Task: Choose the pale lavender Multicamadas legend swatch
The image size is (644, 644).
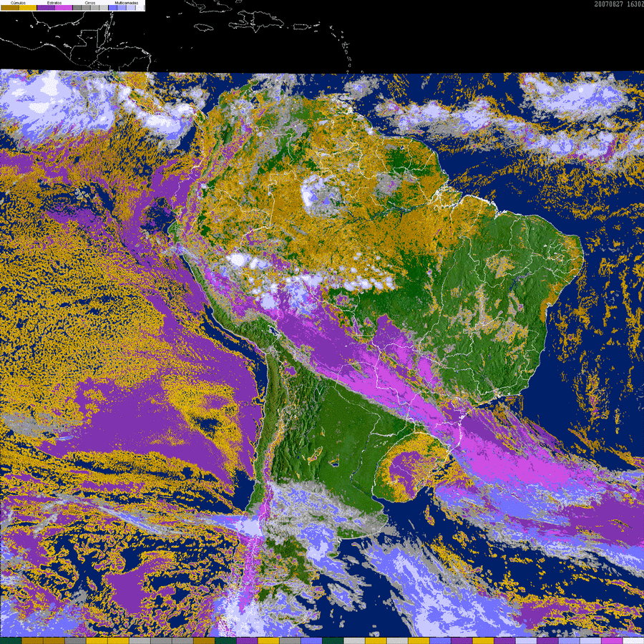Action: (131, 7)
